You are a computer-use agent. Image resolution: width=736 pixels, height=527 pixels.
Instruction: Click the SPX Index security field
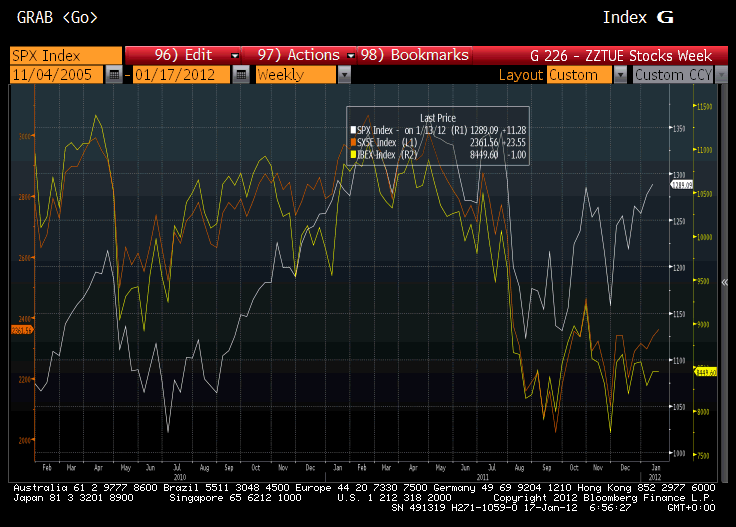point(66,55)
